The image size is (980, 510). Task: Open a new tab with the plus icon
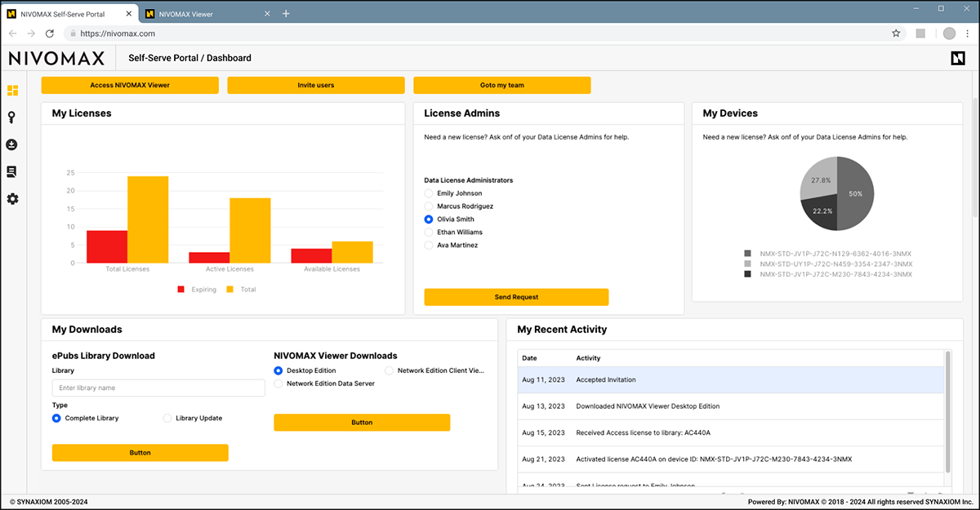[x=286, y=13]
